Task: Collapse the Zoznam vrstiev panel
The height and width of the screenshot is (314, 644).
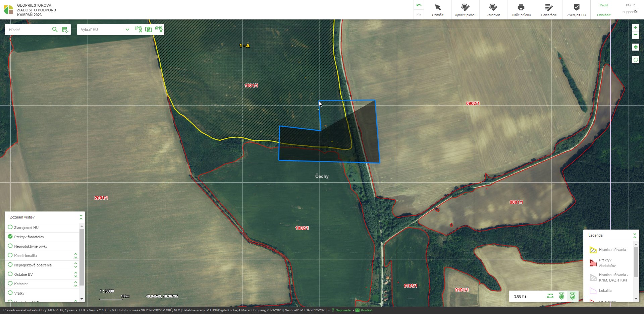Action: [81, 217]
